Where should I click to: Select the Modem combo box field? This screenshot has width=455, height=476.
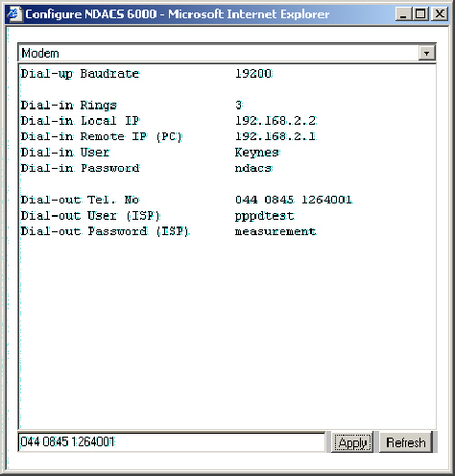click(x=227, y=53)
